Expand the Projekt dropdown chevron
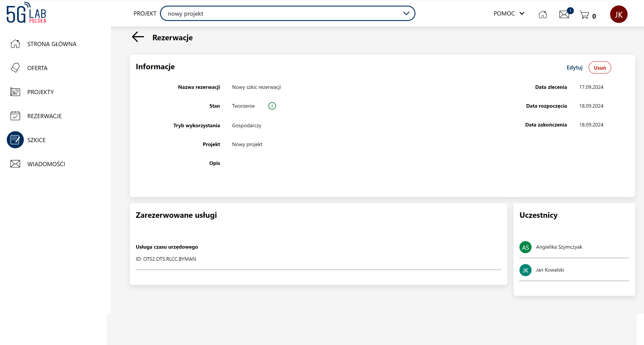Image resolution: width=644 pixels, height=345 pixels. pos(406,14)
